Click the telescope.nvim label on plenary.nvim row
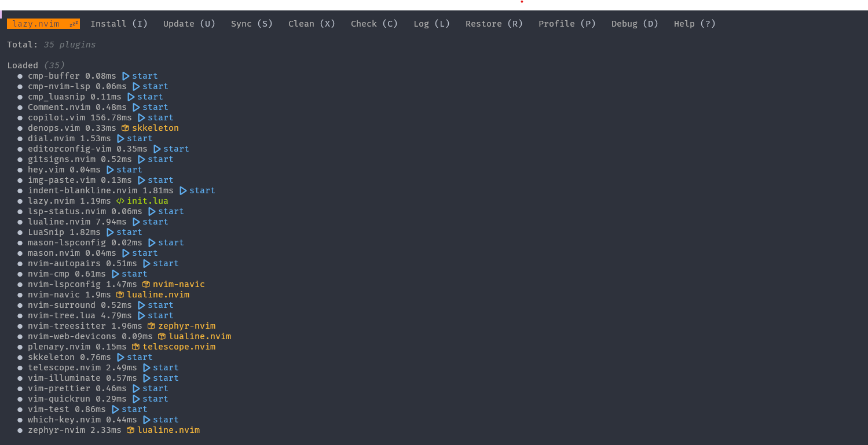Viewport: 868px width, 445px height. point(179,347)
